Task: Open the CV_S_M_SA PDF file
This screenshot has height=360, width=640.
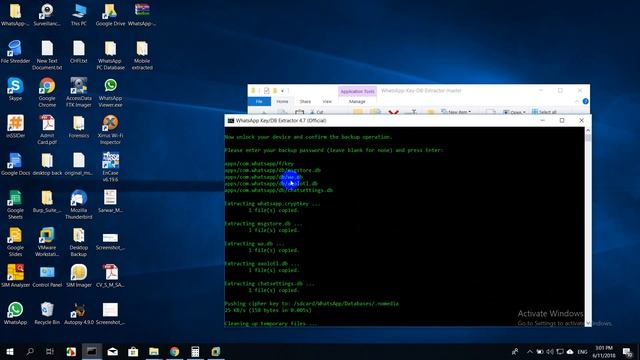Action: click(110, 276)
